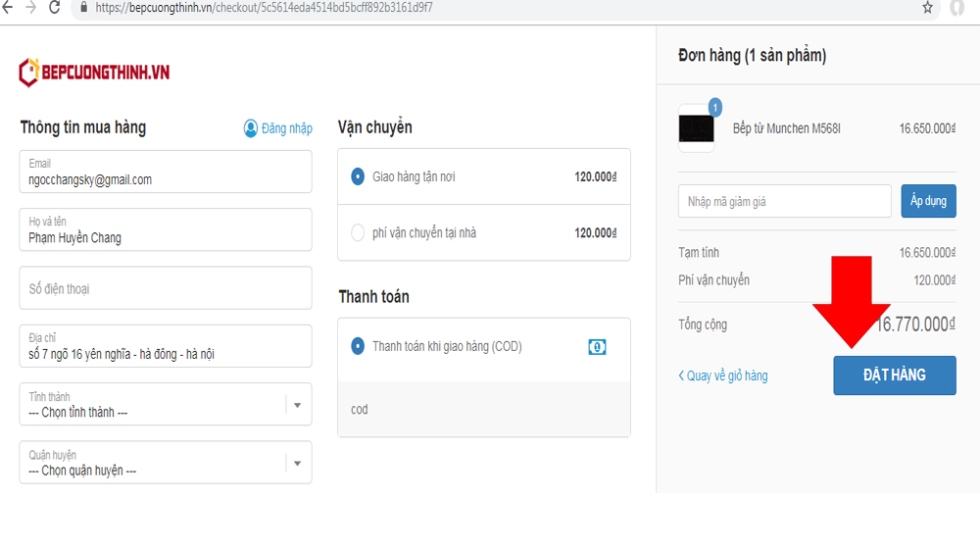Click the user account icon beside Đăng nhập
980x549 pixels.
point(251,128)
